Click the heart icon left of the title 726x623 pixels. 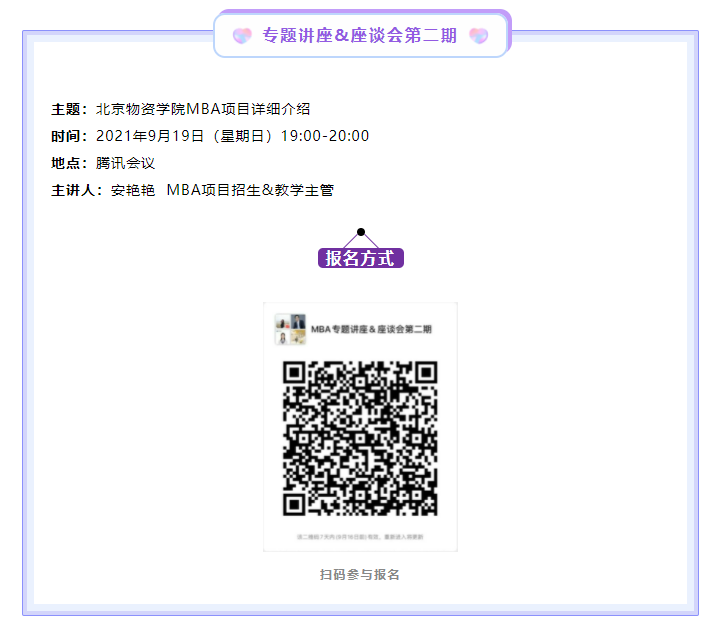(x=242, y=36)
